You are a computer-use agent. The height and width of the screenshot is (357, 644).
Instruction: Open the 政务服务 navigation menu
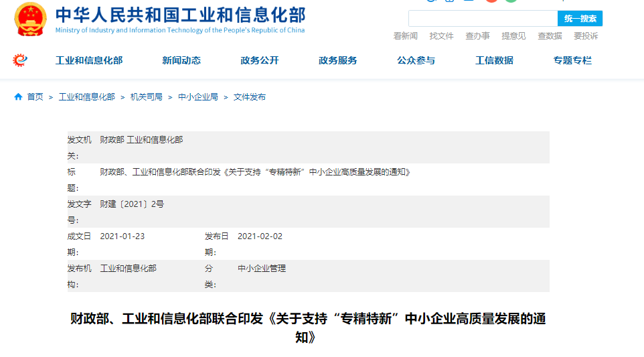click(337, 60)
